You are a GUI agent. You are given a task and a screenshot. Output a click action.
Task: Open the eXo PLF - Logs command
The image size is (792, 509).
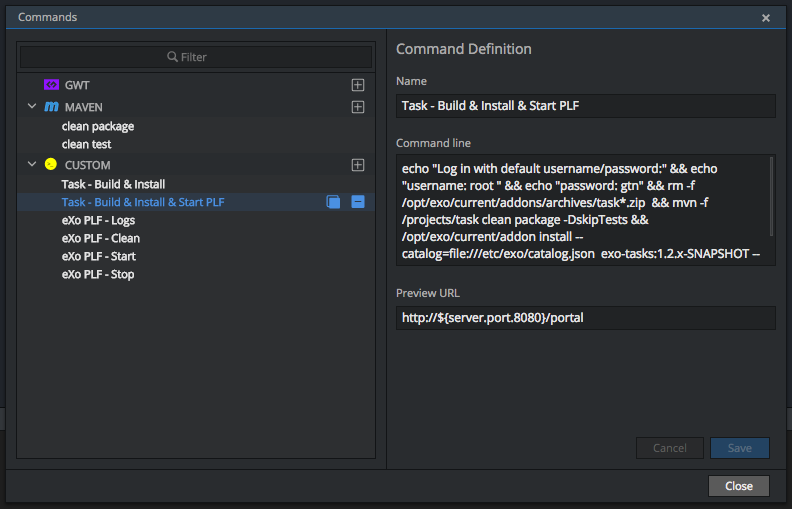tap(98, 221)
